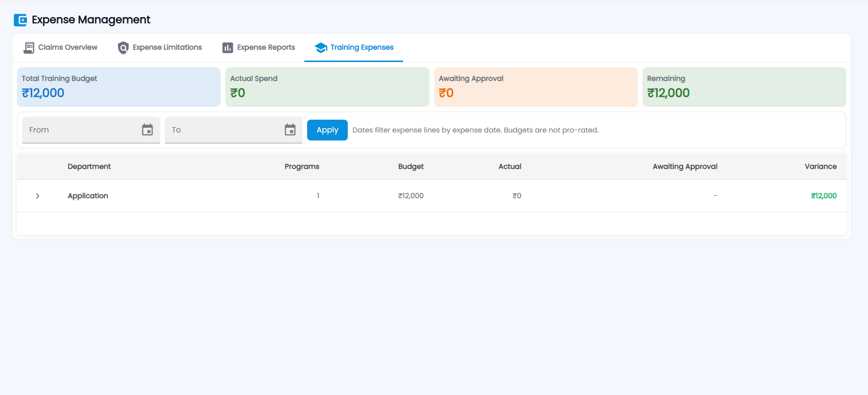The width and height of the screenshot is (868, 395).
Task: Switch to the Claims Overview tab
Action: point(60,48)
